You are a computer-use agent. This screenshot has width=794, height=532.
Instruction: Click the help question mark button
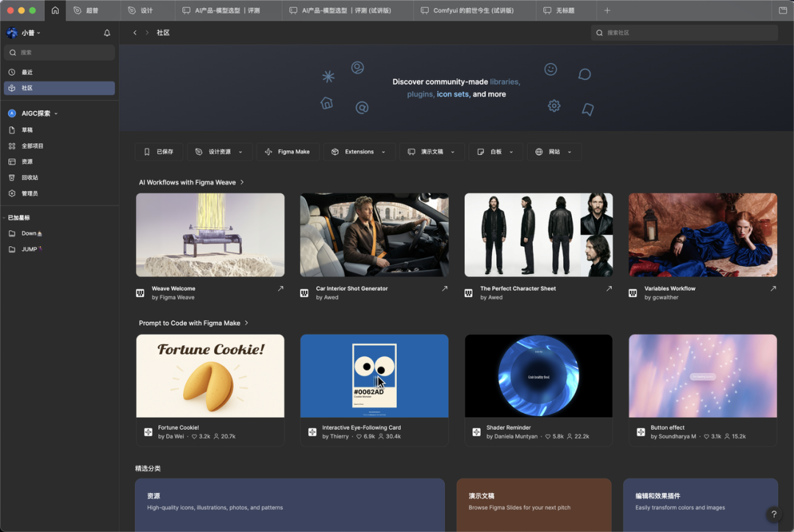pyautogui.click(x=773, y=514)
